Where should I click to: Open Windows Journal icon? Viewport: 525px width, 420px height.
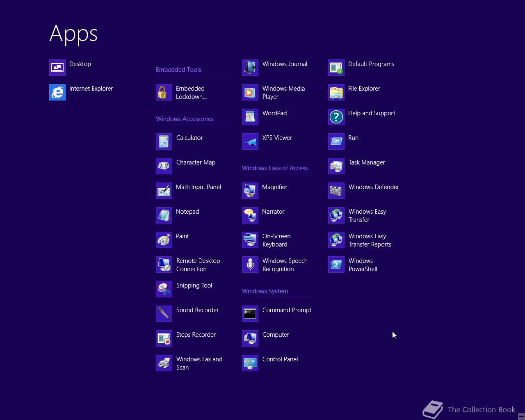coord(250,68)
